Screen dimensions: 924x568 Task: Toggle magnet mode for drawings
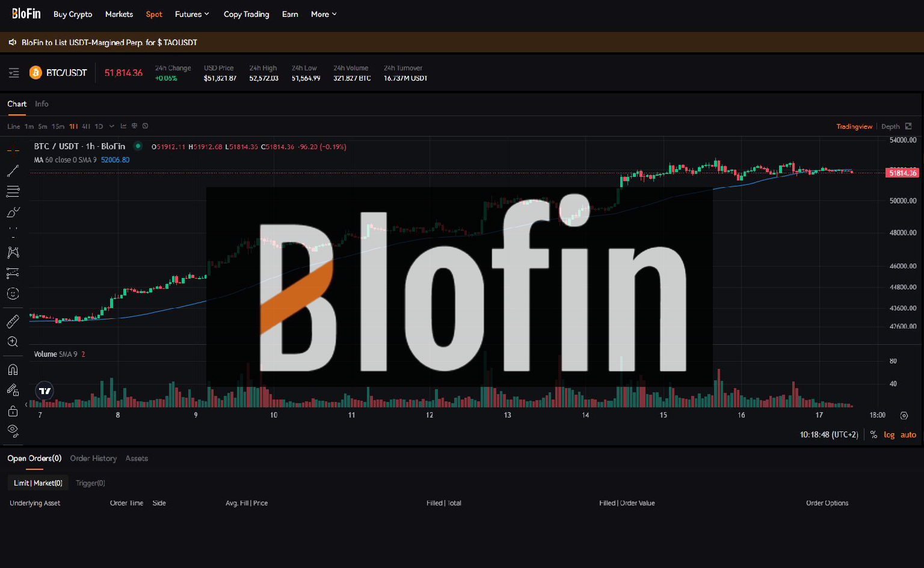tap(13, 369)
